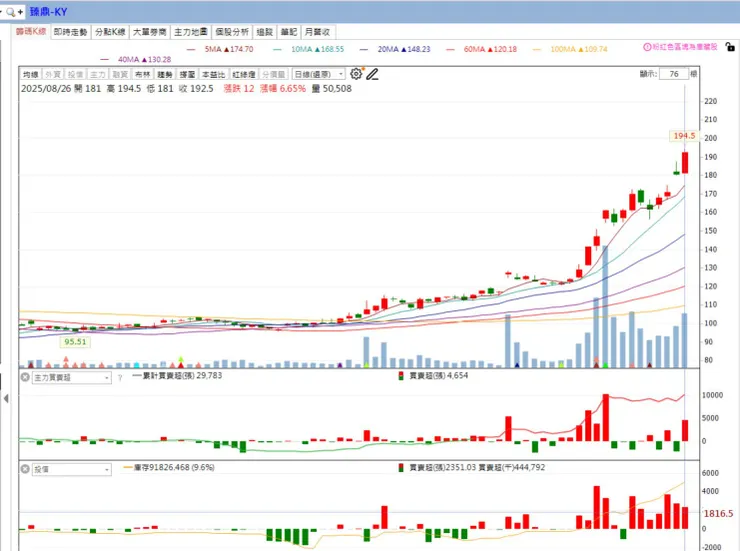The image size is (740, 551).
Task: Open the 日線(還原) period dropdown
Action: 319,75
